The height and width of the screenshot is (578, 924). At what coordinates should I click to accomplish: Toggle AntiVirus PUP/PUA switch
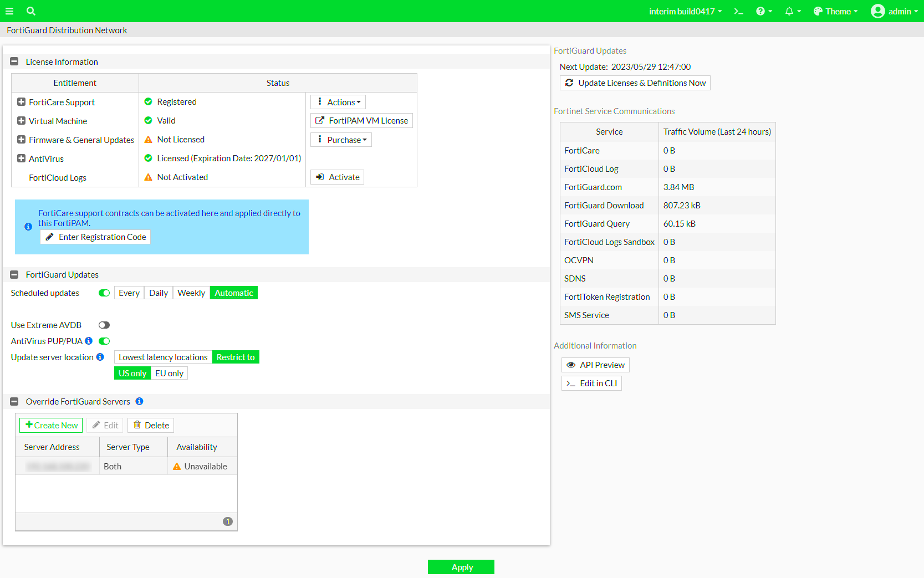coord(104,341)
